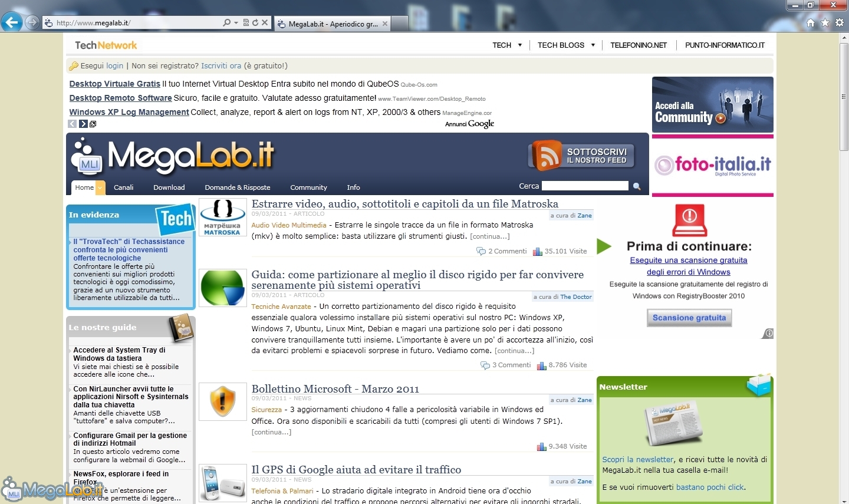Click the TechNetwork logo
This screenshot has height=504, width=849.
(x=106, y=45)
